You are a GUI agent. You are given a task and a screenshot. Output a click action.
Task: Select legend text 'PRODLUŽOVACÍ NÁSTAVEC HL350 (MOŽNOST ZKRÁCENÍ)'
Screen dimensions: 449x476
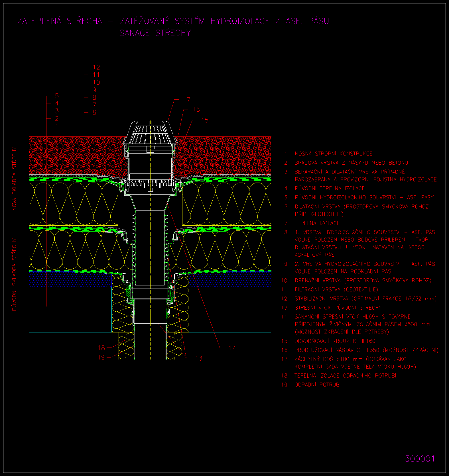[x=367, y=350]
